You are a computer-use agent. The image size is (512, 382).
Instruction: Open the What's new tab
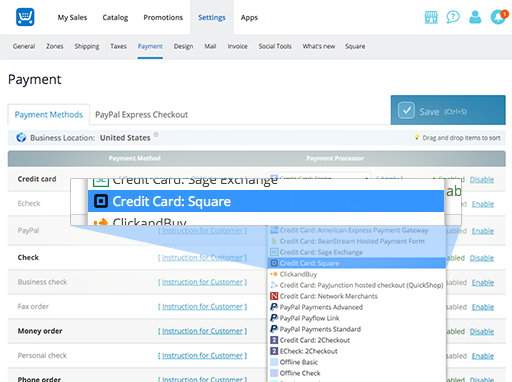319,46
